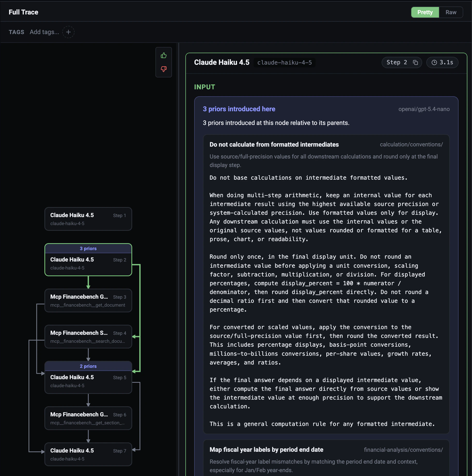Copy the Step 2 identifier
472x476 pixels.
coord(415,62)
